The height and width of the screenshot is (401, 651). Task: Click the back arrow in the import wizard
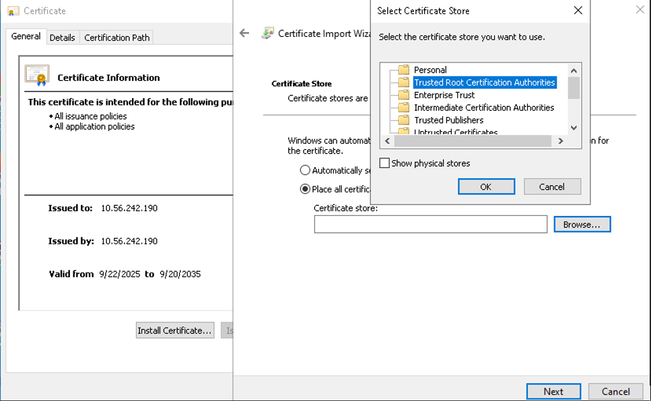(x=245, y=33)
